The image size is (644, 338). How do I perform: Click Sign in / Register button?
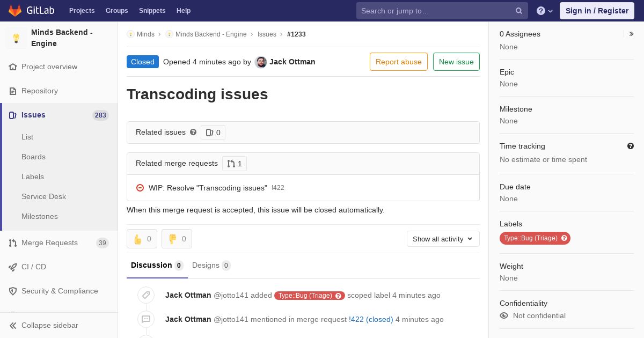[x=597, y=11]
